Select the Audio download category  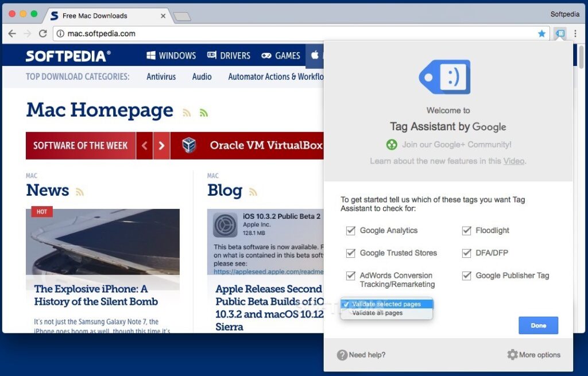coord(202,76)
